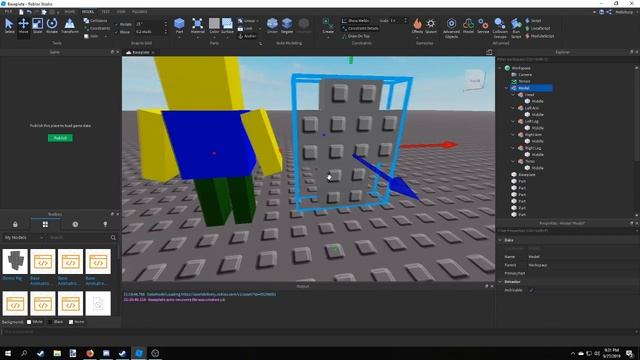The height and width of the screenshot is (360, 640).
Task: Choose the Select tool in the ribbon
Action: click(x=9, y=26)
